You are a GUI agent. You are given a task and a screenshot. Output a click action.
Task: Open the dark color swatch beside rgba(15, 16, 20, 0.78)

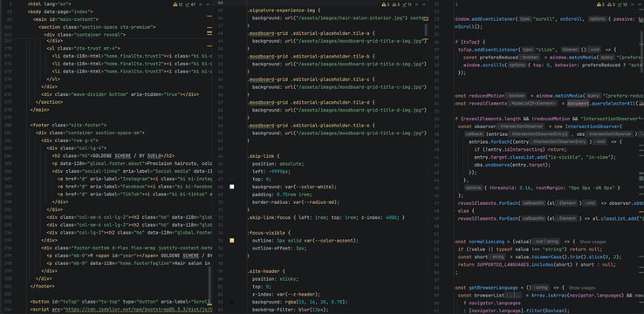231,302
